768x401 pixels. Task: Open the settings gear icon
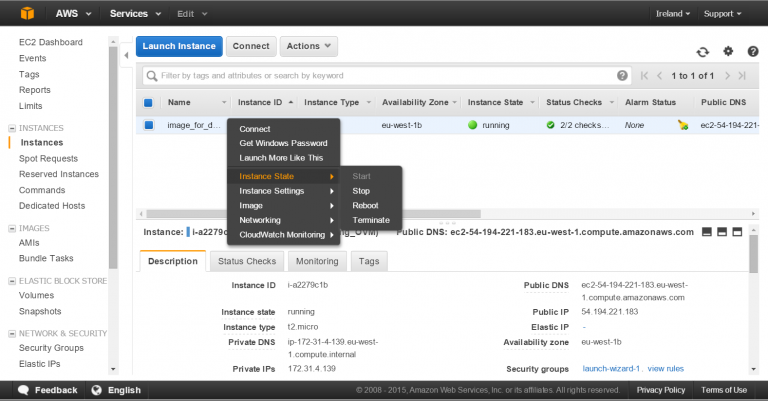click(x=728, y=51)
